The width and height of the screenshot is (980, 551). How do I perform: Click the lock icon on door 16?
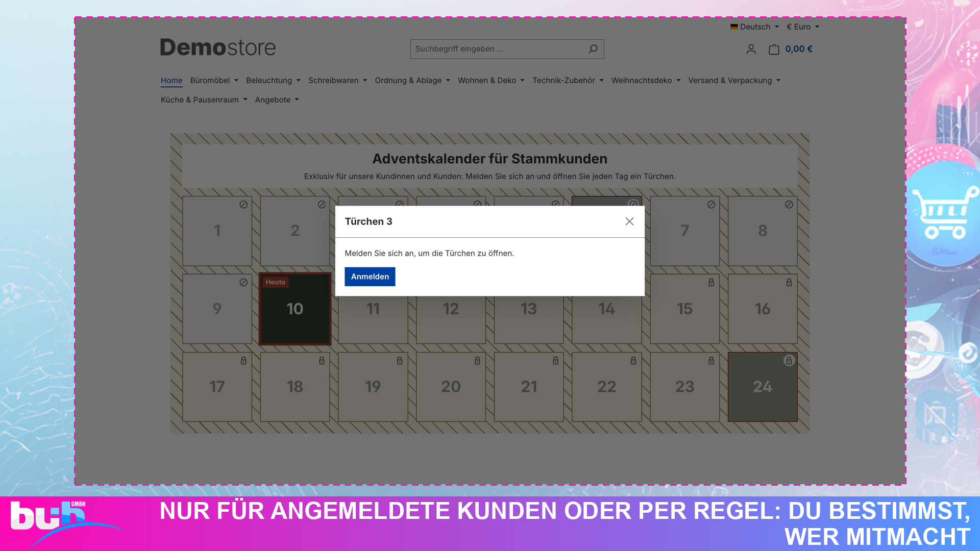[789, 282]
